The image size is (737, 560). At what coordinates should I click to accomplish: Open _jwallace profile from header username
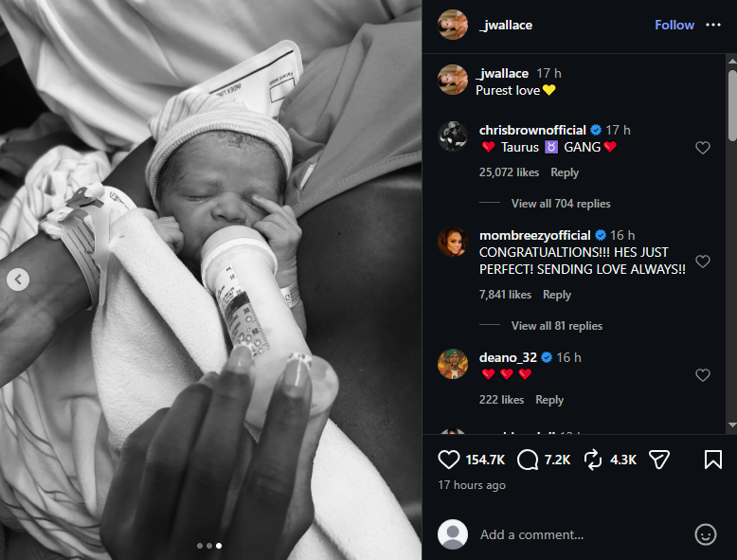(505, 26)
